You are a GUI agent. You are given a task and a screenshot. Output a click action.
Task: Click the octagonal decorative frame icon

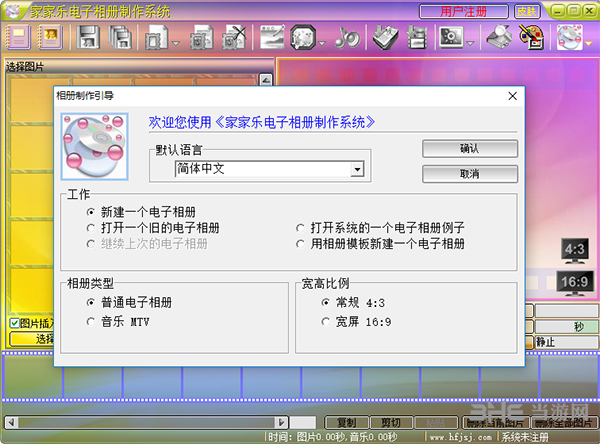[303, 38]
